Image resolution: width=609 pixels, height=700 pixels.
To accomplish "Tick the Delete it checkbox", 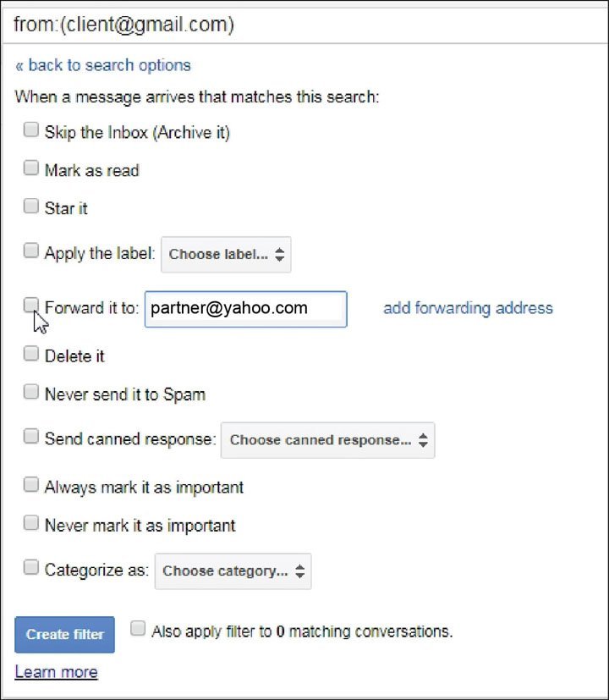I will point(31,355).
